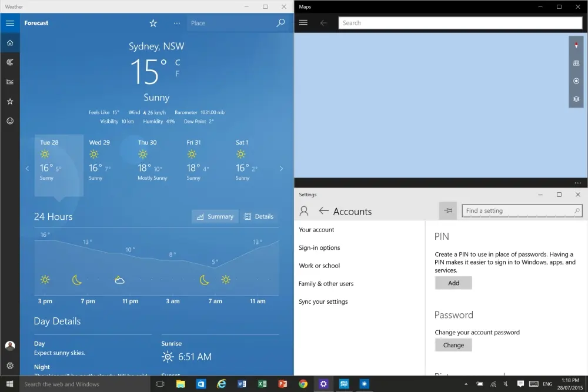
Task: Add Sydney to favorites with star
Action: [153, 24]
